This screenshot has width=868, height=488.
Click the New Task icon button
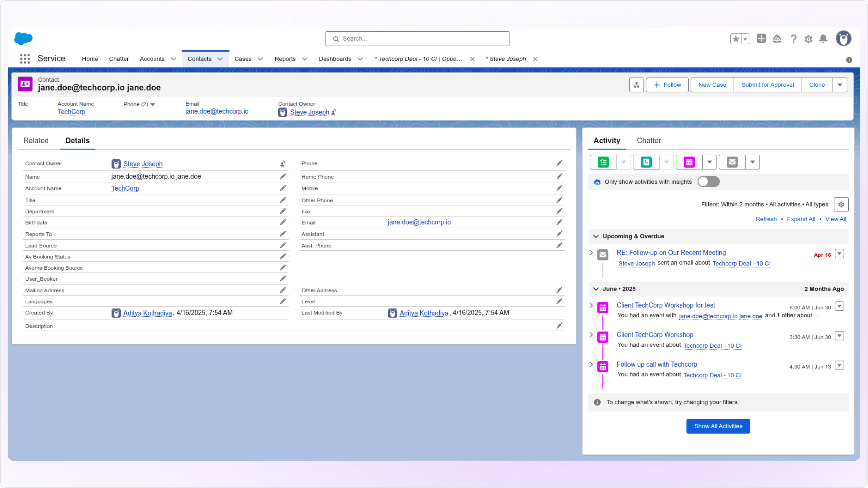tap(603, 162)
